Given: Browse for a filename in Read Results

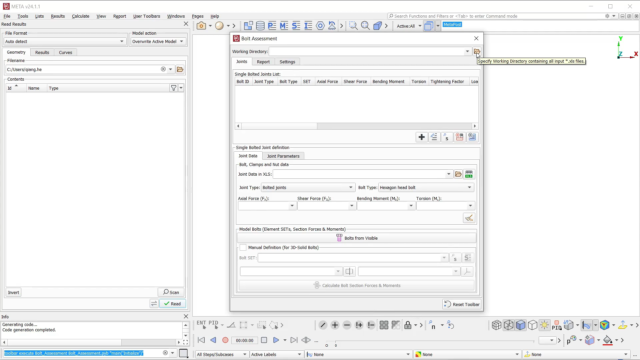Looking at the screenshot, I should [180, 69].
